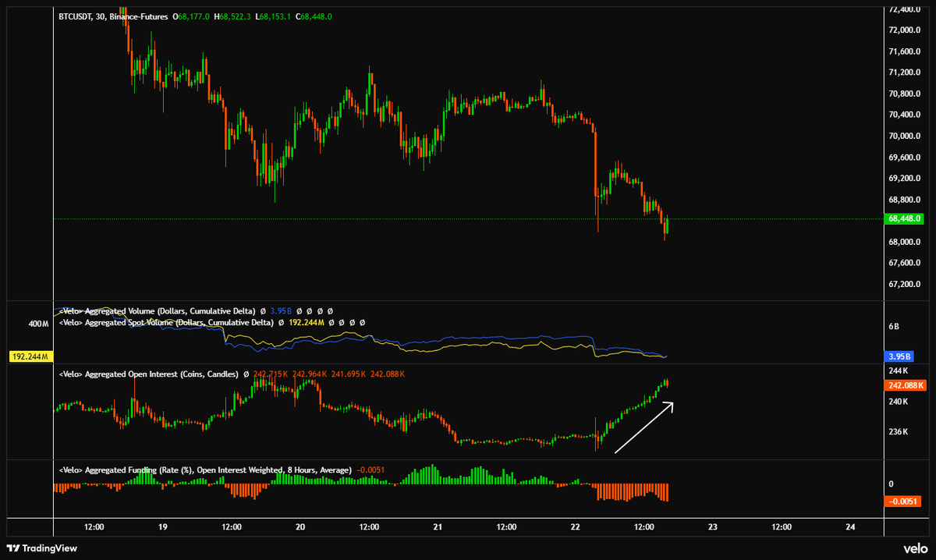This screenshot has height=560, width=936.
Task: Click the 72,000.0 price axis label
Action: 906,30
